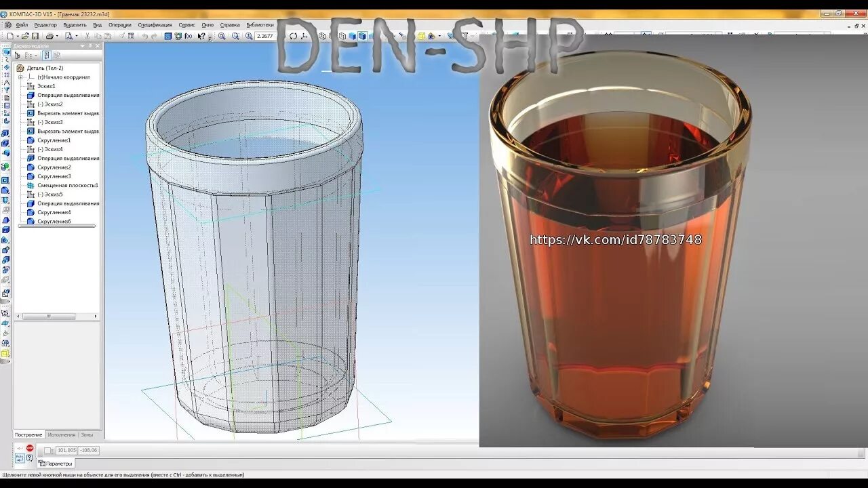The height and width of the screenshot is (488, 868).
Task: Click the Y coordinate field -108.06
Action: [88, 450]
